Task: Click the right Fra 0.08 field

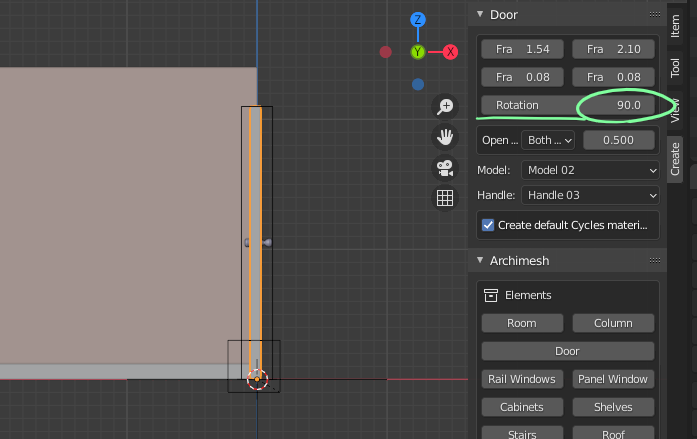Action: tap(613, 77)
